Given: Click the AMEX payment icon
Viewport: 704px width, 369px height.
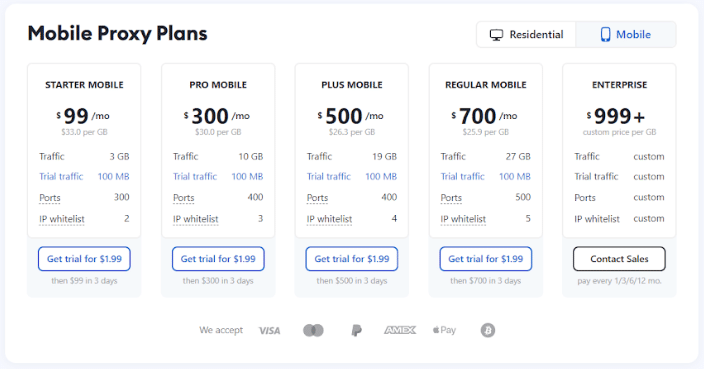Looking at the screenshot, I should pyautogui.click(x=400, y=330).
